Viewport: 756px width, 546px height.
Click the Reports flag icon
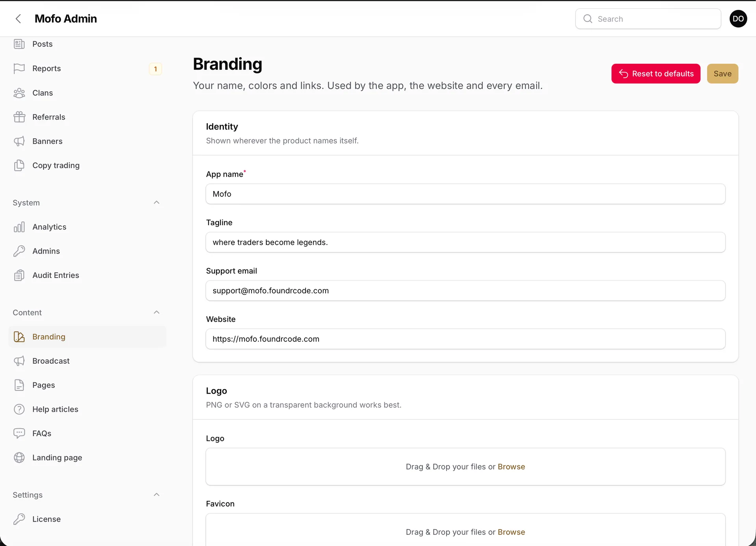tap(19, 68)
